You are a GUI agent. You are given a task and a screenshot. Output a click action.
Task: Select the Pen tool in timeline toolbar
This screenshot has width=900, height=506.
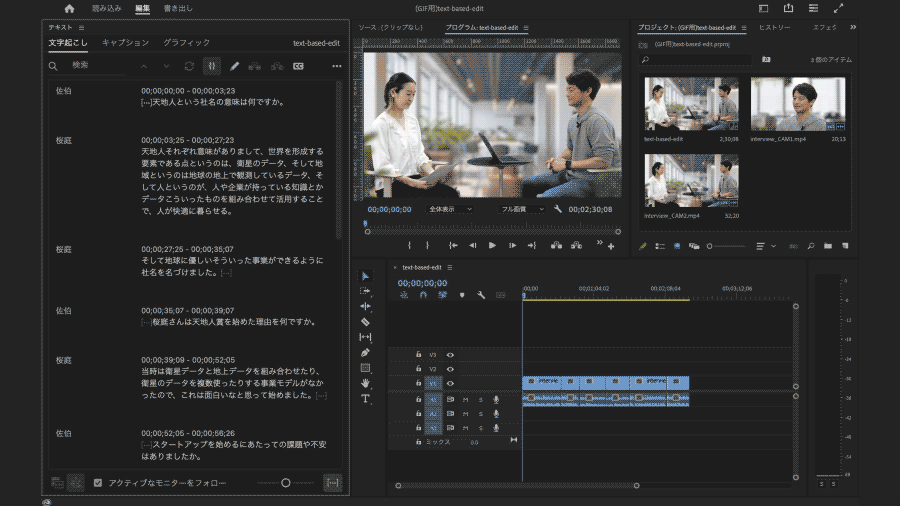click(x=365, y=353)
